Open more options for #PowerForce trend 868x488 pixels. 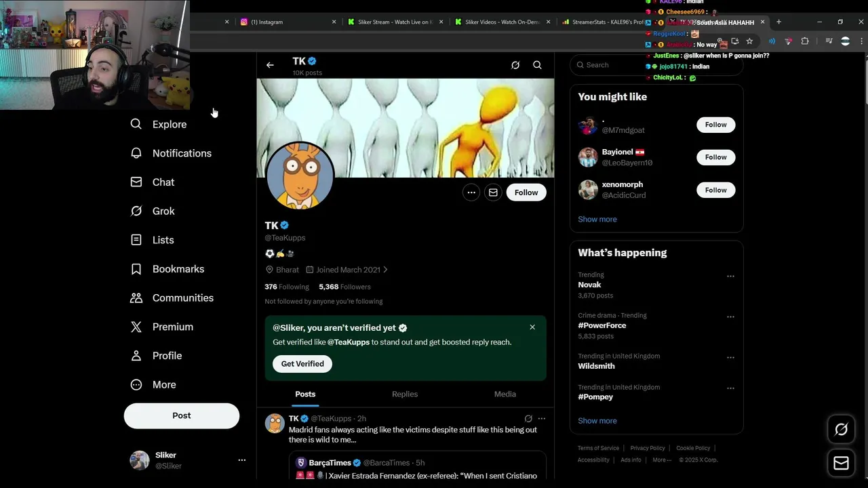click(x=730, y=317)
